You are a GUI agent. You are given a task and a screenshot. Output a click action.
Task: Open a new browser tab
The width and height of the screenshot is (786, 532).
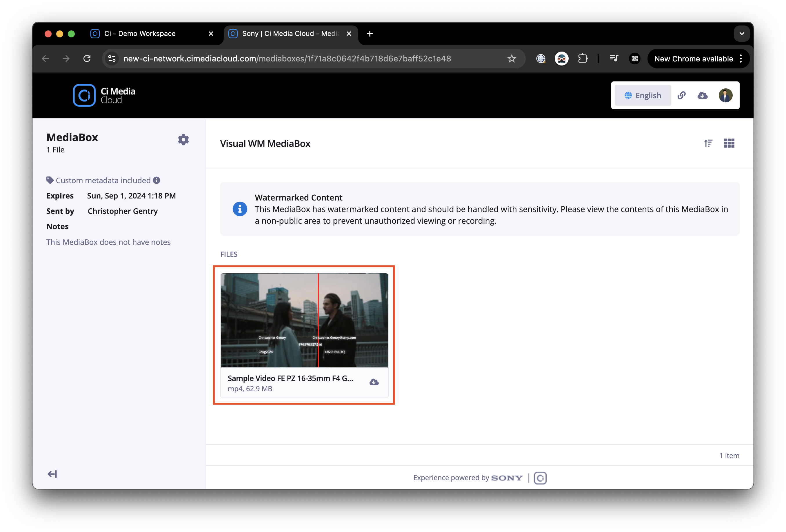[370, 34]
